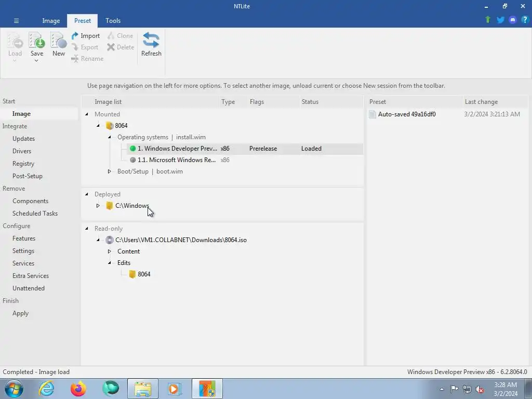Open the Scheduled Tasks page
Screen dimensions: 532x399
35,214
